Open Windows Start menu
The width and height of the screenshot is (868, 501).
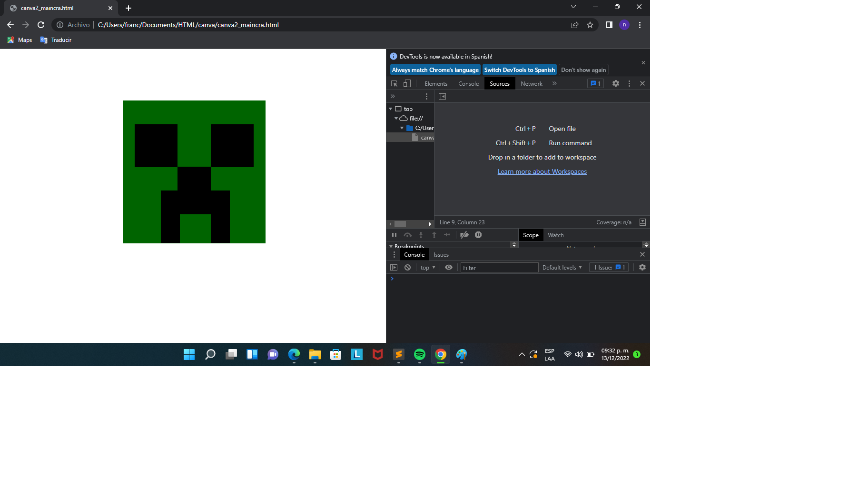click(189, 354)
